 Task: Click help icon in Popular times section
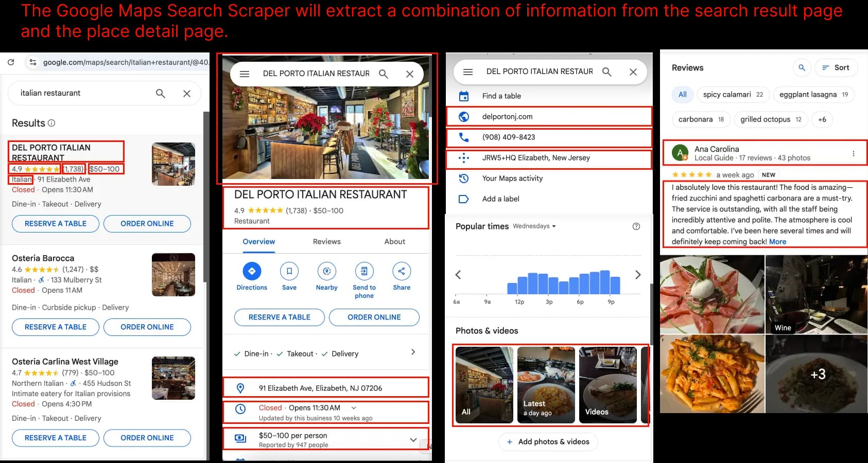point(636,226)
